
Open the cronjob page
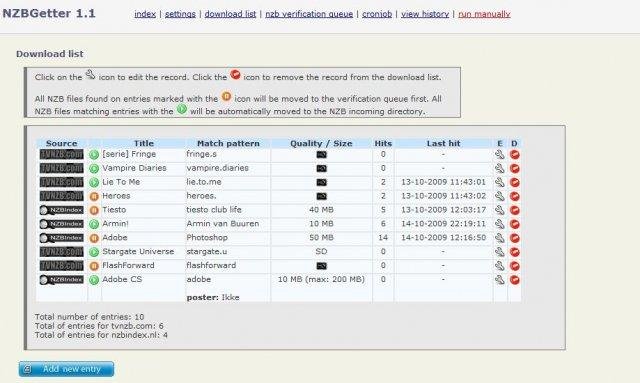tap(377, 14)
